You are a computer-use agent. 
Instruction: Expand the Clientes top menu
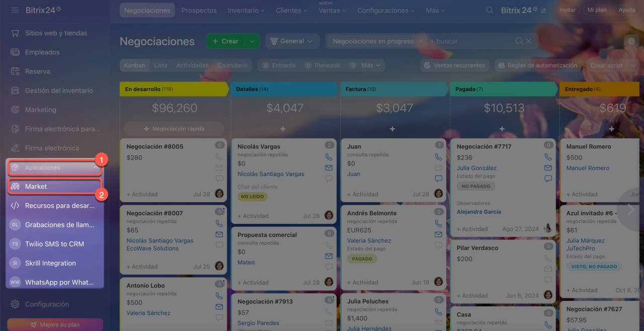[292, 10]
